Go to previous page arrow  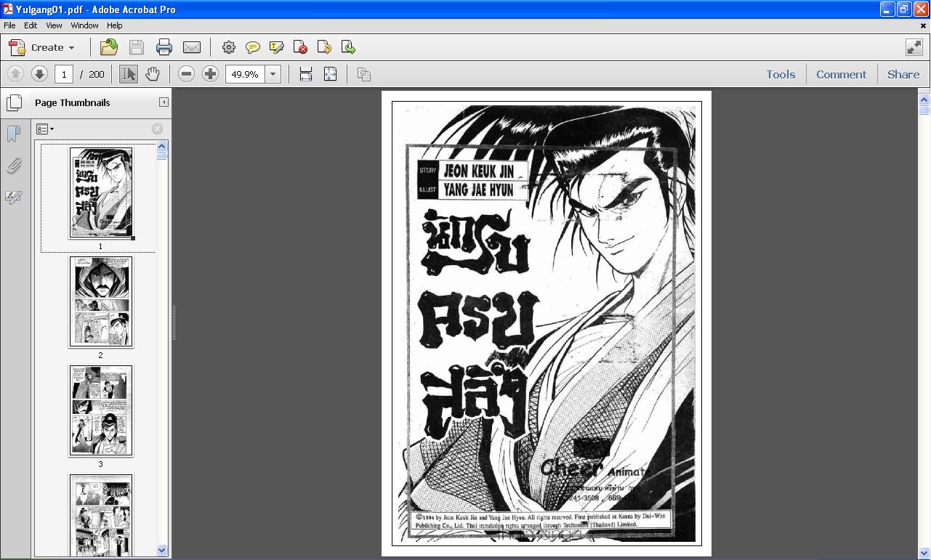point(15,74)
